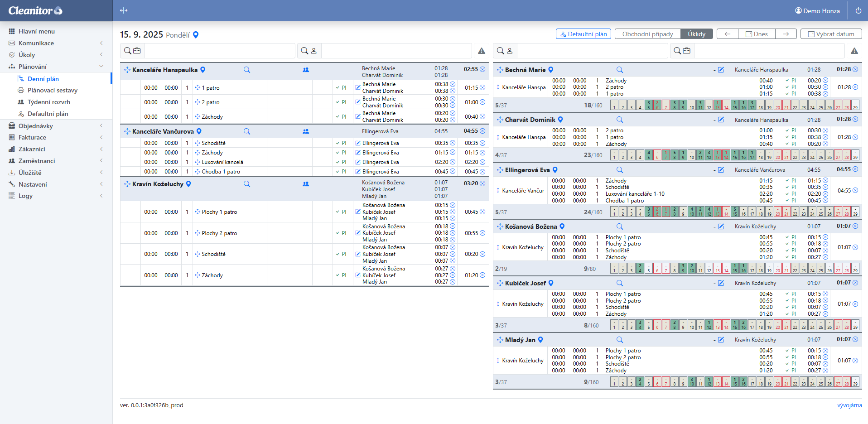Click map pin next to Ellingerová Eva
This screenshot has width=868, height=424.
555,170
